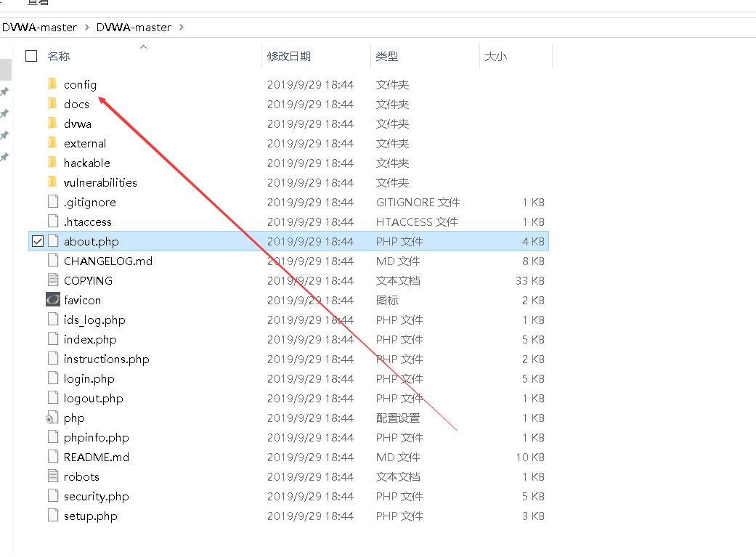Sort files by 类型 column

387,57
